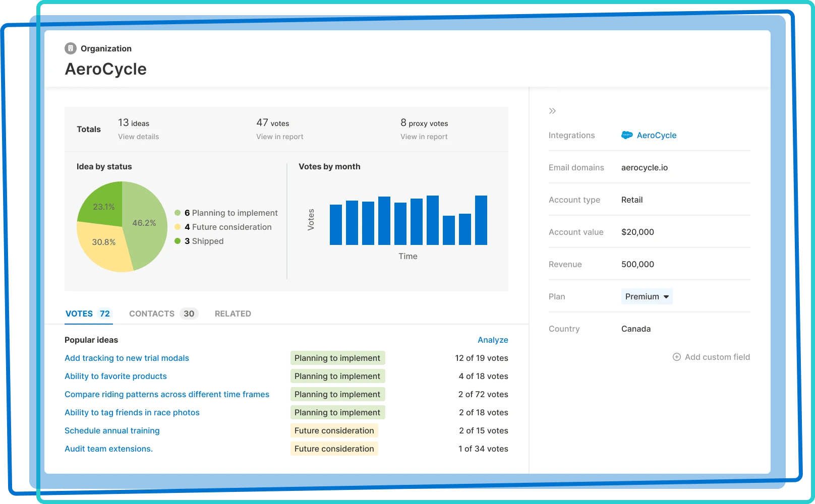
Task: Click status badge for Compare riding patterns
Action: click(x=337, y=394)
